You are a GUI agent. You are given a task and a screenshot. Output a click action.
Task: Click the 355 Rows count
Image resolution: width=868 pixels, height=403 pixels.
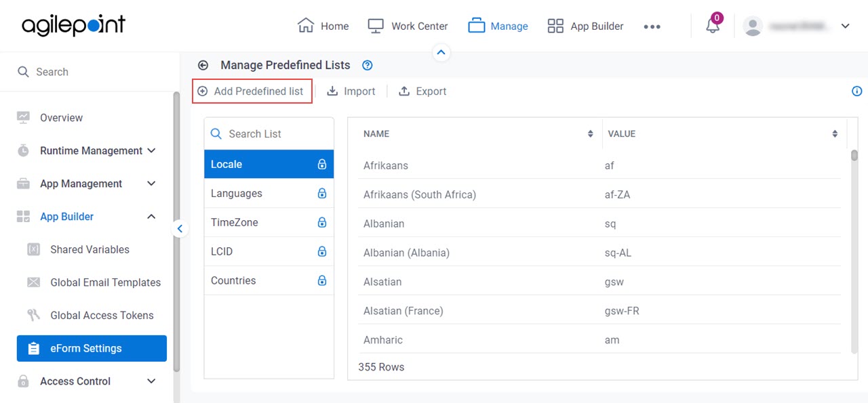tap(381, 367)
